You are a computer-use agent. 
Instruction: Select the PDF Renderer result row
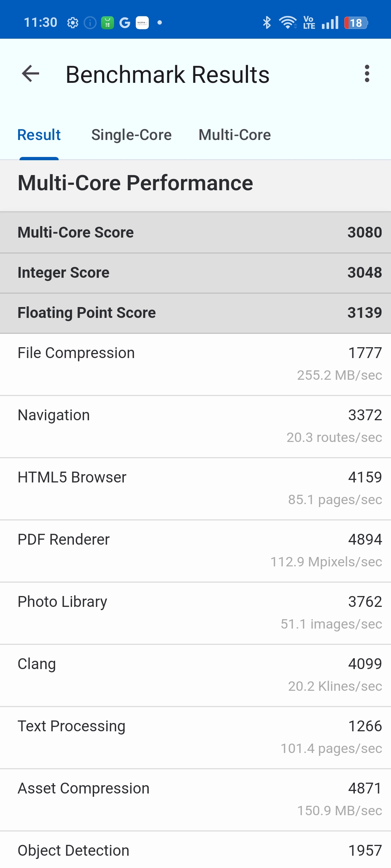click(195, 550)
